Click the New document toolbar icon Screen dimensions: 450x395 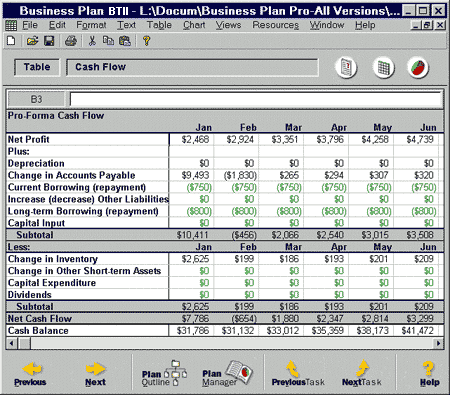[x=11, y=41]
